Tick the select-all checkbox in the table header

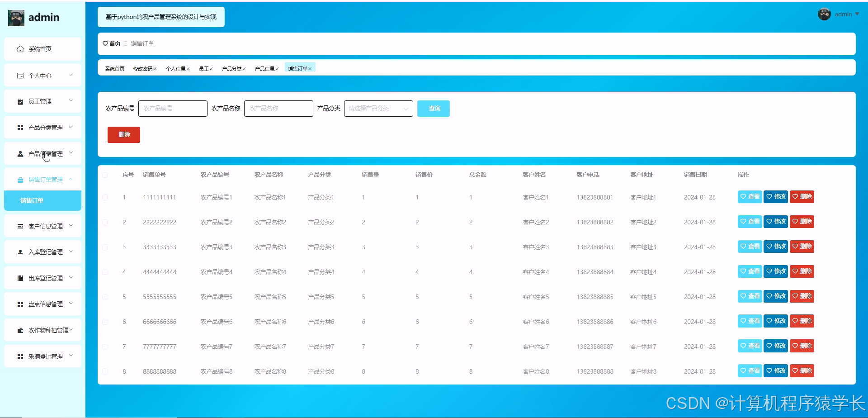click(105, 175)
